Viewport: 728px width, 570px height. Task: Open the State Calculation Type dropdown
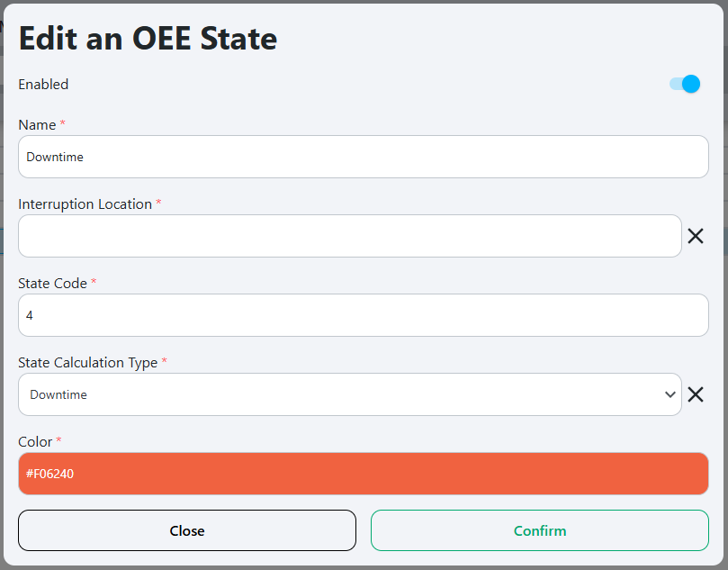[350, 394]
